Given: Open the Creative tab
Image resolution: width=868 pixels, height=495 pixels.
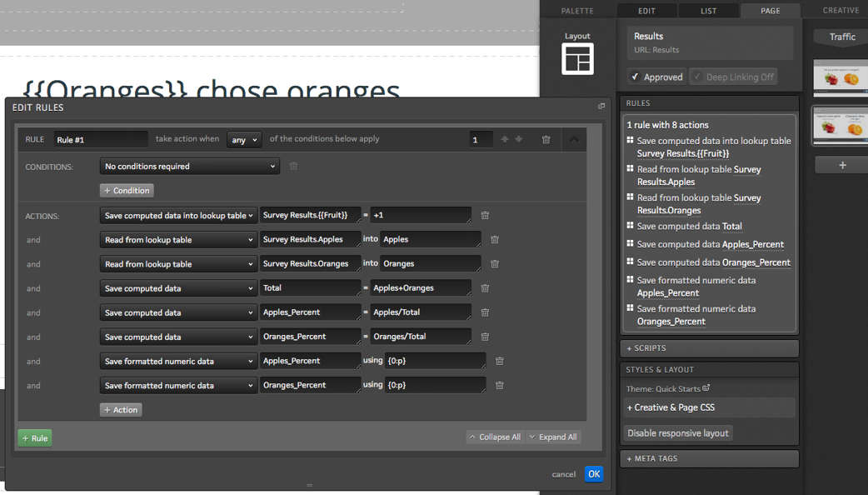Looking at the screenshot, I should tap(841, 11).
